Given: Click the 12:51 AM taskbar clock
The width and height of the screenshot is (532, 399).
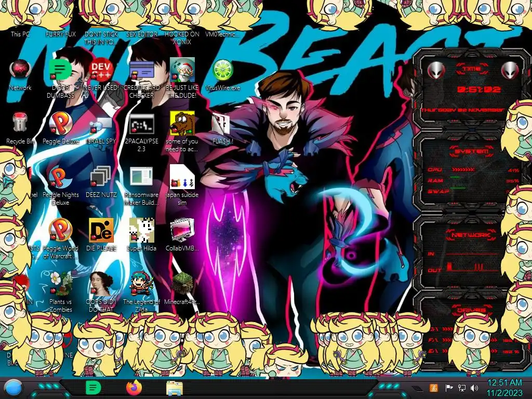Looking at the screenshot, I should click(x=504, y=383).
